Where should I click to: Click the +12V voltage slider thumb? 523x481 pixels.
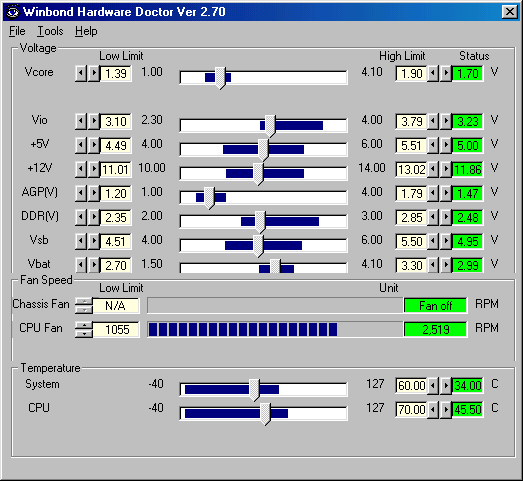[258, 174]
